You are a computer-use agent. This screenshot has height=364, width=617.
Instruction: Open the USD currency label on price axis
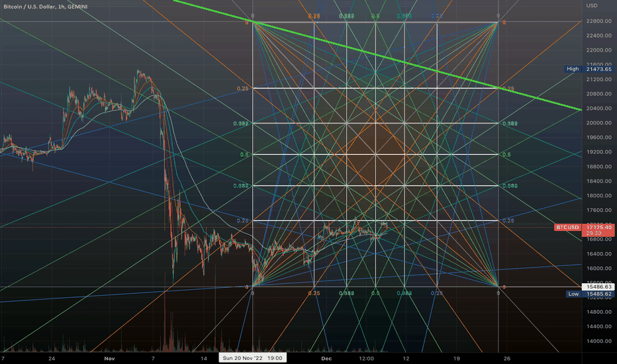pos(592,5)
